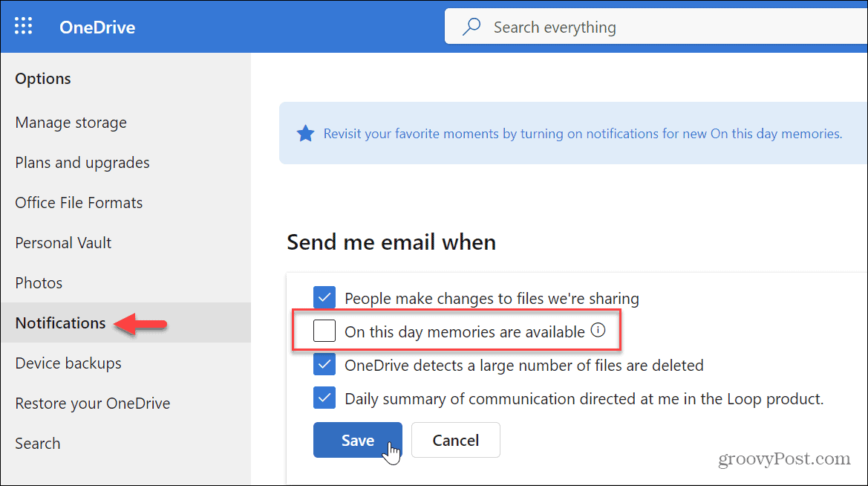Open the app launcher grid icon
This screenshot has width=868, height=486.
[x=24, y=27]
